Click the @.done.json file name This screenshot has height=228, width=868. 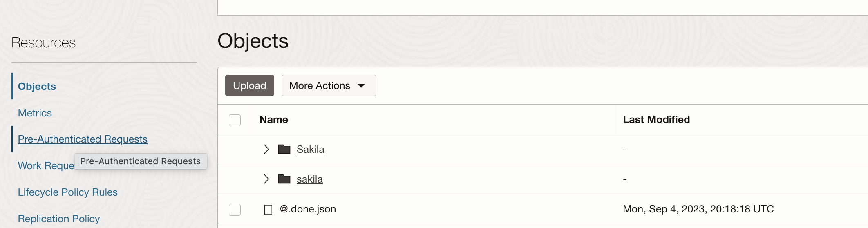(308, 209)
